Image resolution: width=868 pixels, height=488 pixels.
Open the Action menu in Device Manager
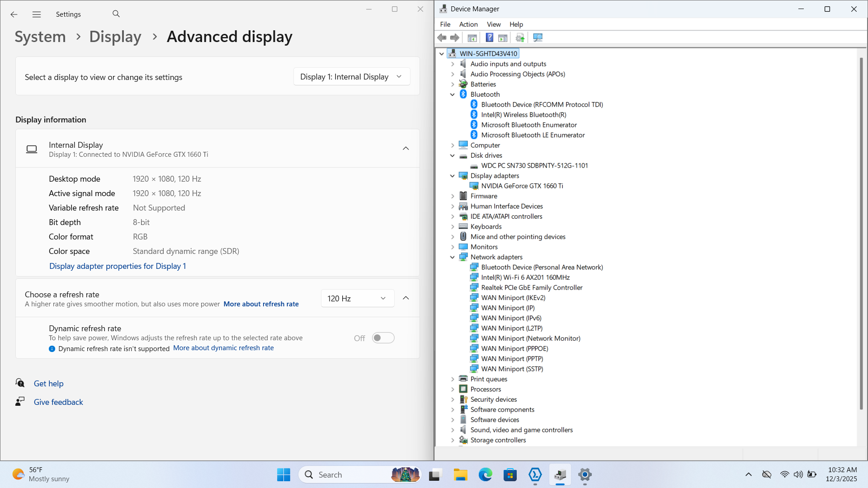click(x=468, y=24)
